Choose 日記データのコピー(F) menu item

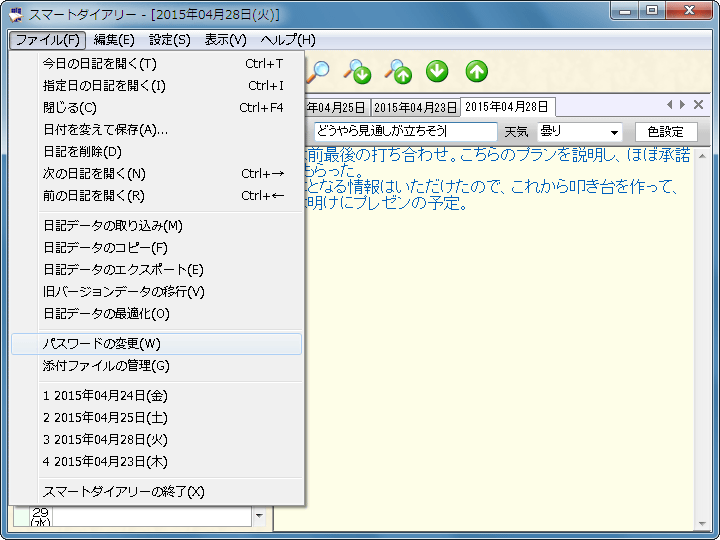click(157, 248)
